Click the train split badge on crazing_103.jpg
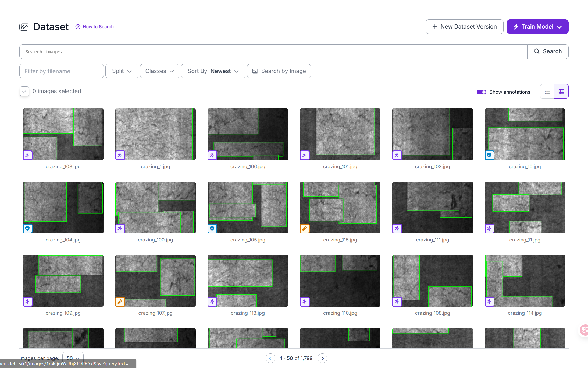 click(x=27, y=155)
